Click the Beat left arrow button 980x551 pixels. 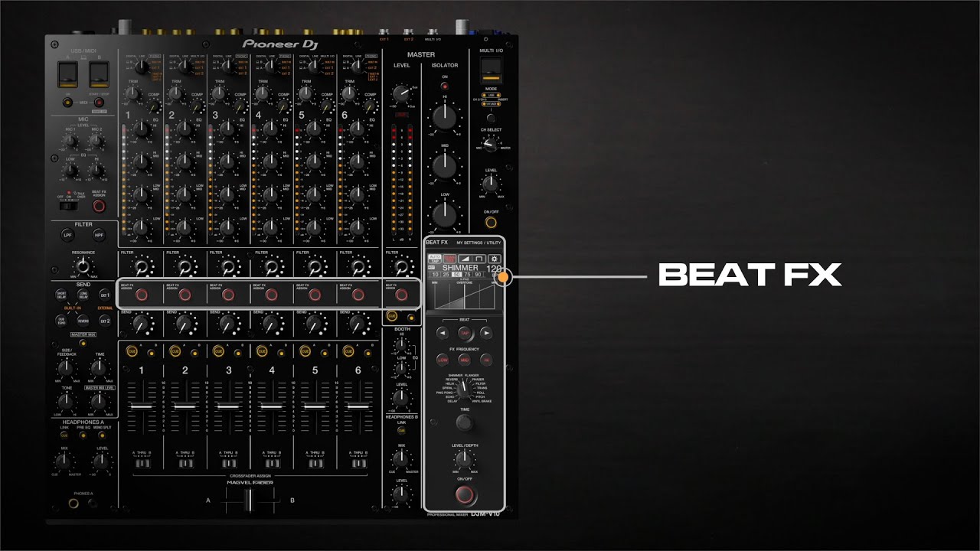(x=443, y=333)
